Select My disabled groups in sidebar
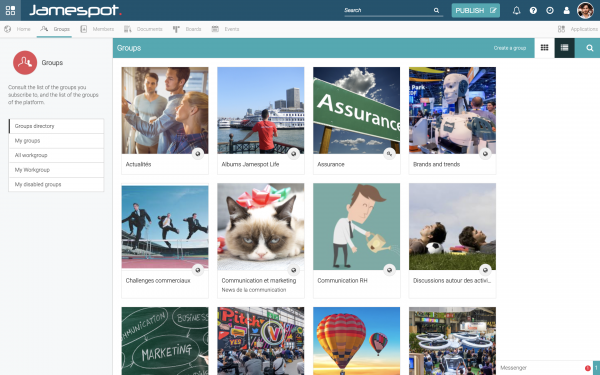Viewport: 600px width, 375px height. tap(56, 184)
